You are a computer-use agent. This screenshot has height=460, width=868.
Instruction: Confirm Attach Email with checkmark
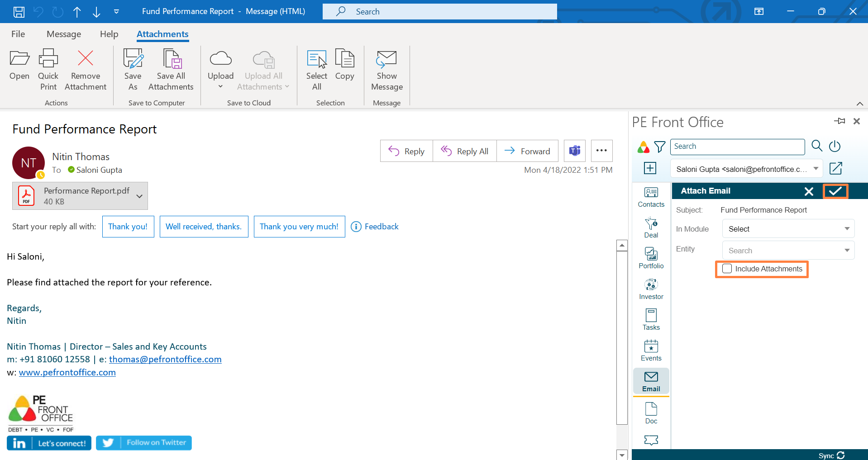click(x=835, y=191)
